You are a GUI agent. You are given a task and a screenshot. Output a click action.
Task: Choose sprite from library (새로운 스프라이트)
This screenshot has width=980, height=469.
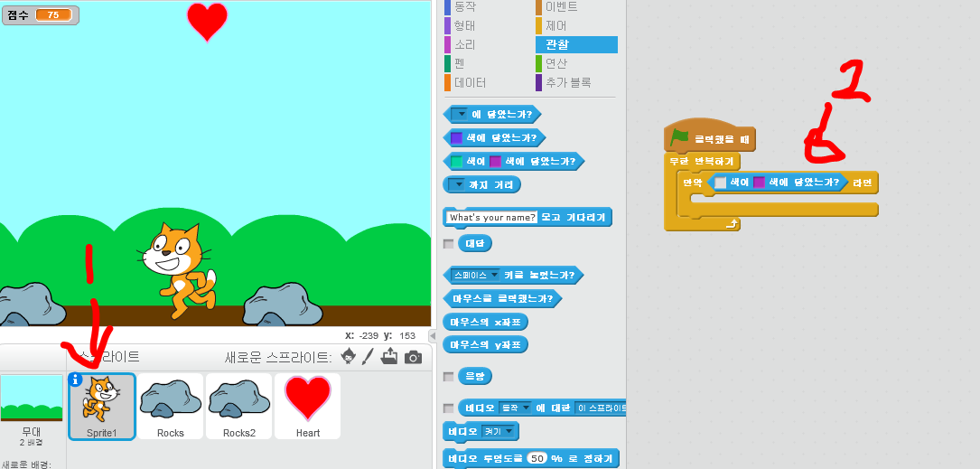click(348, 356)
